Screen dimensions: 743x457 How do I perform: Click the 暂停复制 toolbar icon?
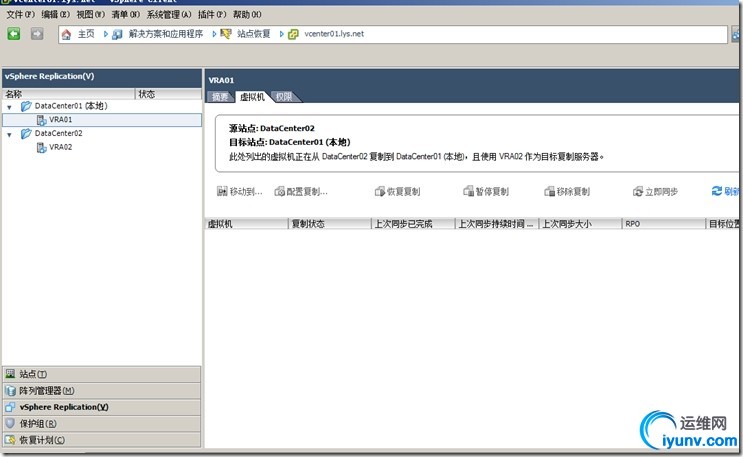click(x=468, y=191)
